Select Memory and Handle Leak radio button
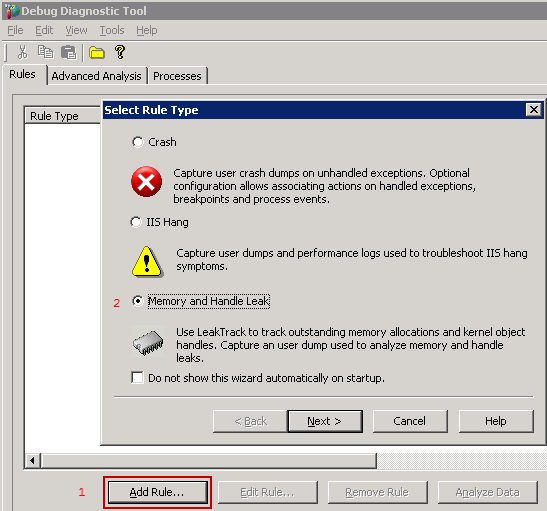Image resolution: width=547 pixels, height=511 pixels. 137,301
